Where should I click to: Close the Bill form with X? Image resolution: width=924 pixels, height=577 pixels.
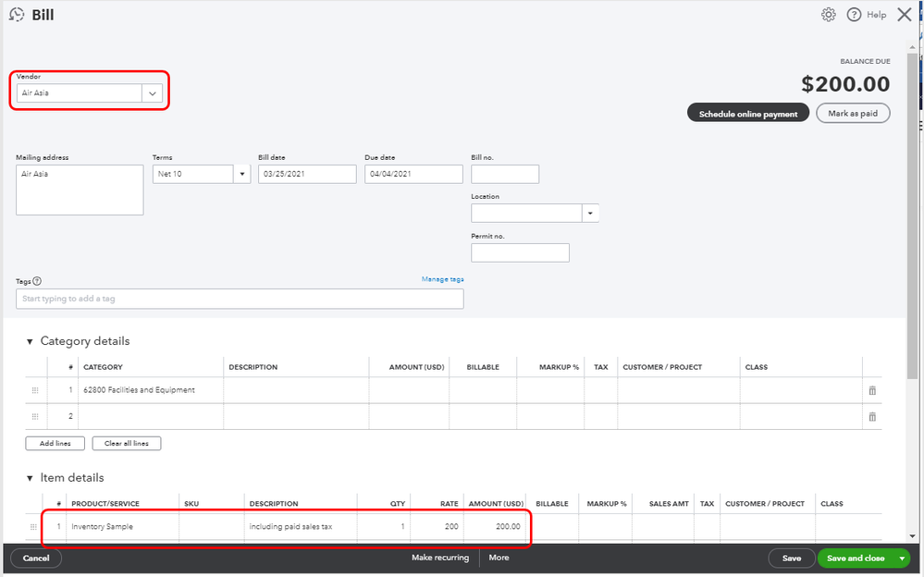pyautogui.click(x=905, y=15)
